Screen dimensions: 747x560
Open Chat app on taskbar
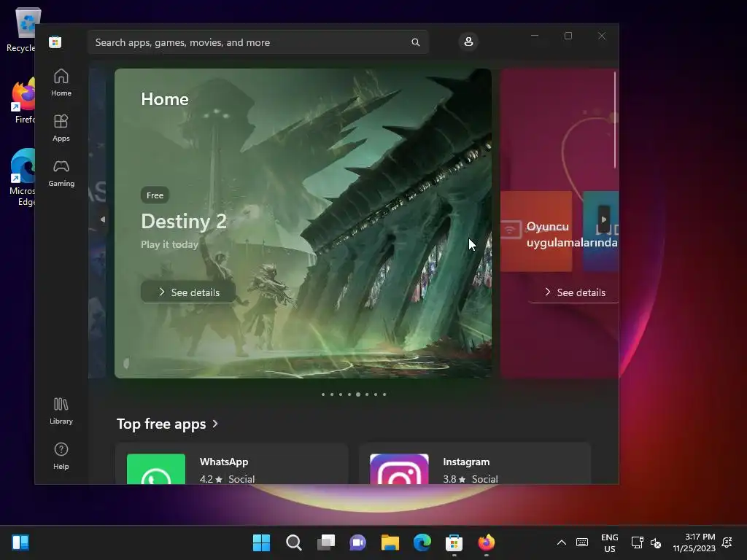click(357, 542)
